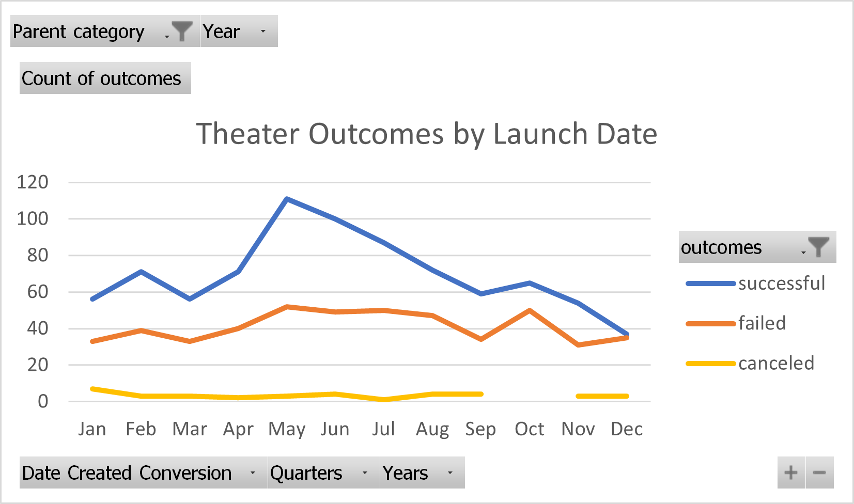The height and width of the screenshot is (504, 854).
Task: Open the Year field dropdown
Action: [263, 32]
